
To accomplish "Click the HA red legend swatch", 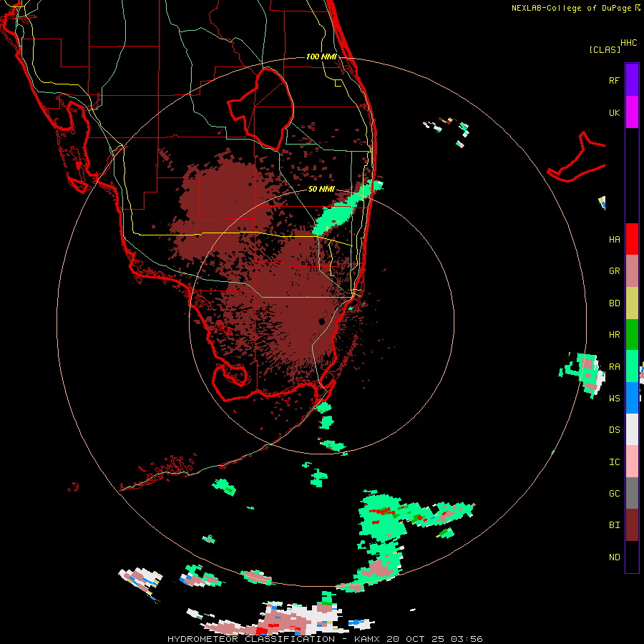I will coord(632,239).
